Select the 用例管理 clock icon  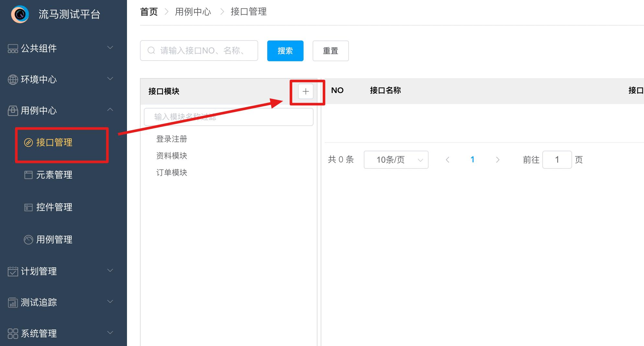click(29, 239)
